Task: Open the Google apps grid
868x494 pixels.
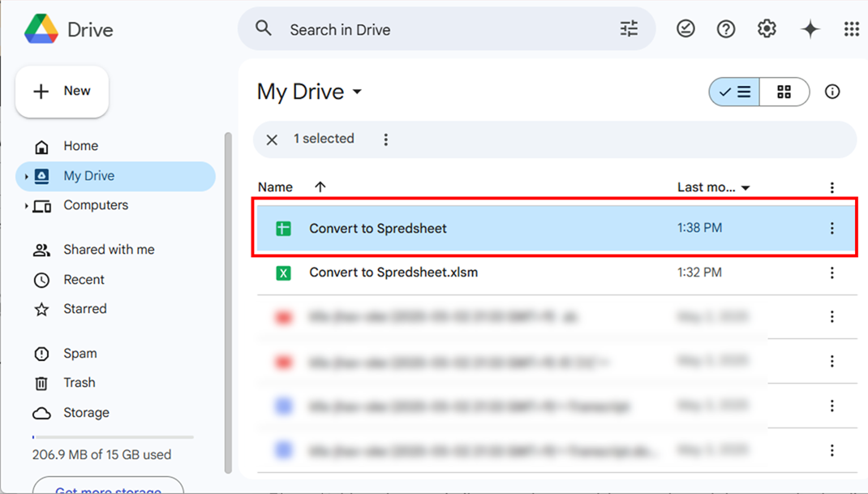Action: coord(852,28)
